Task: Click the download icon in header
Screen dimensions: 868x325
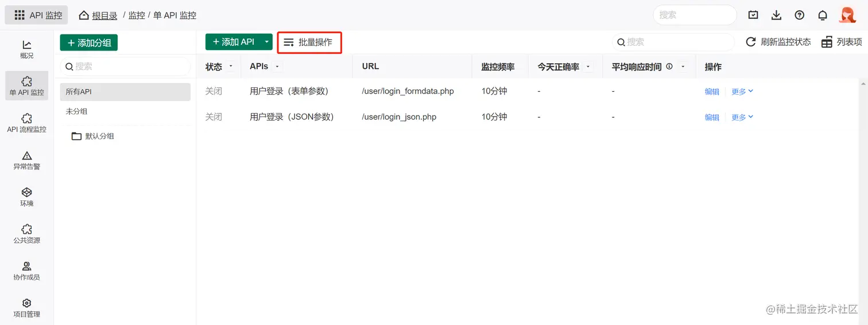Action: click(x=776, y=16)
